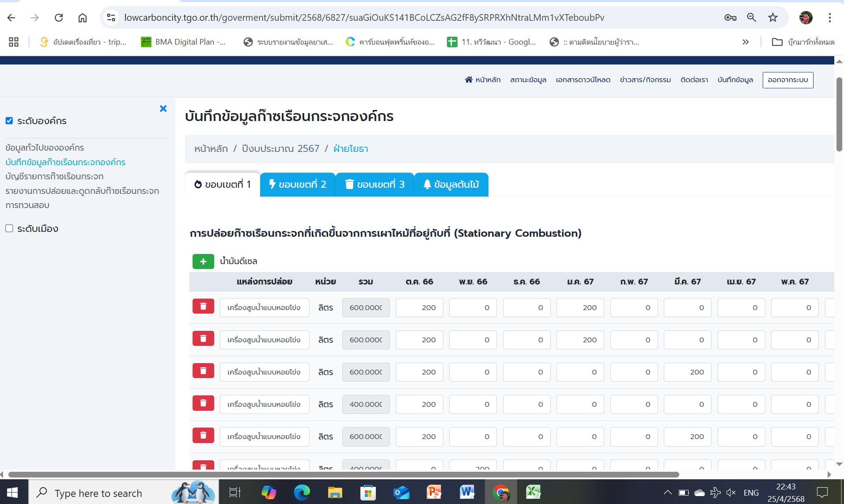Edit first row's ม.ค. 67 value field

point(580,307)
